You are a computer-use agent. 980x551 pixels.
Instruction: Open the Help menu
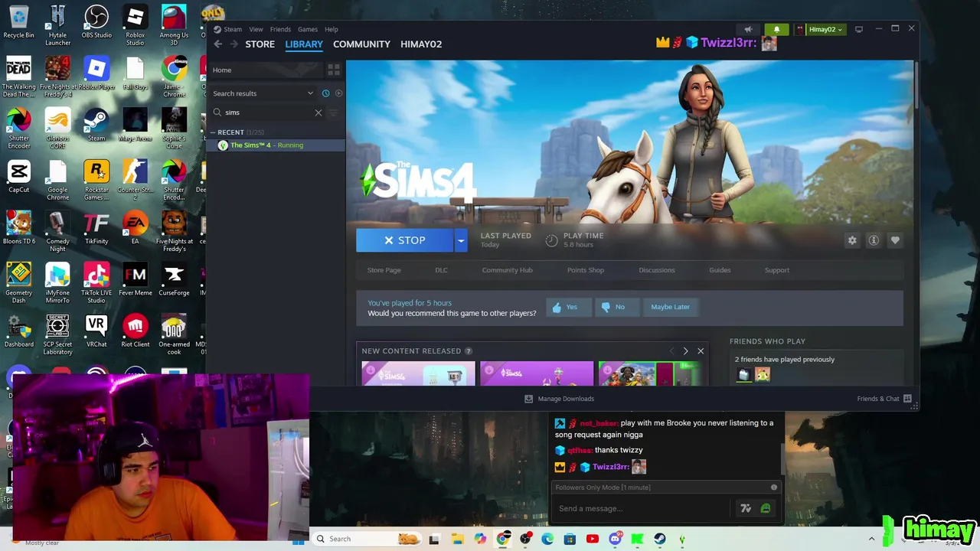pyautogui.click(x=331, y=29)
